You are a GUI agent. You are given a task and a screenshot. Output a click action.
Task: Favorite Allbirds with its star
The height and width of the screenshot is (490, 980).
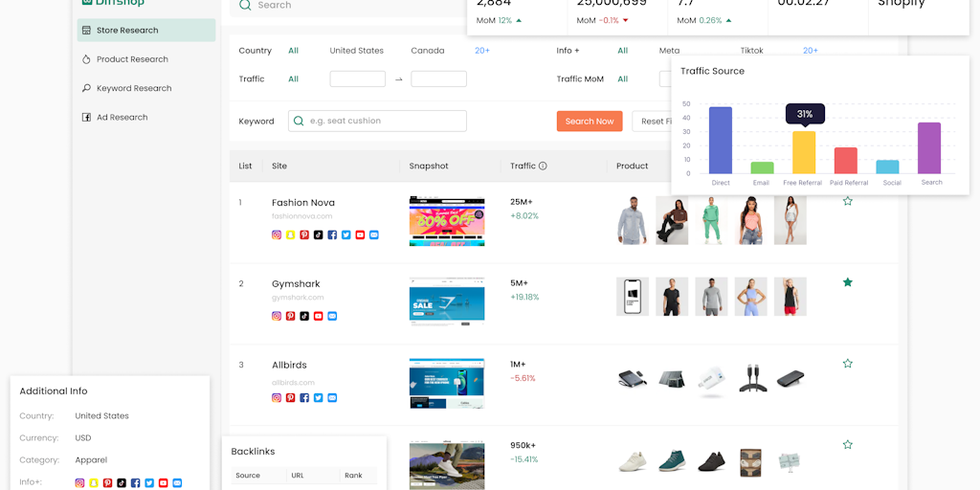coord(848,363)
